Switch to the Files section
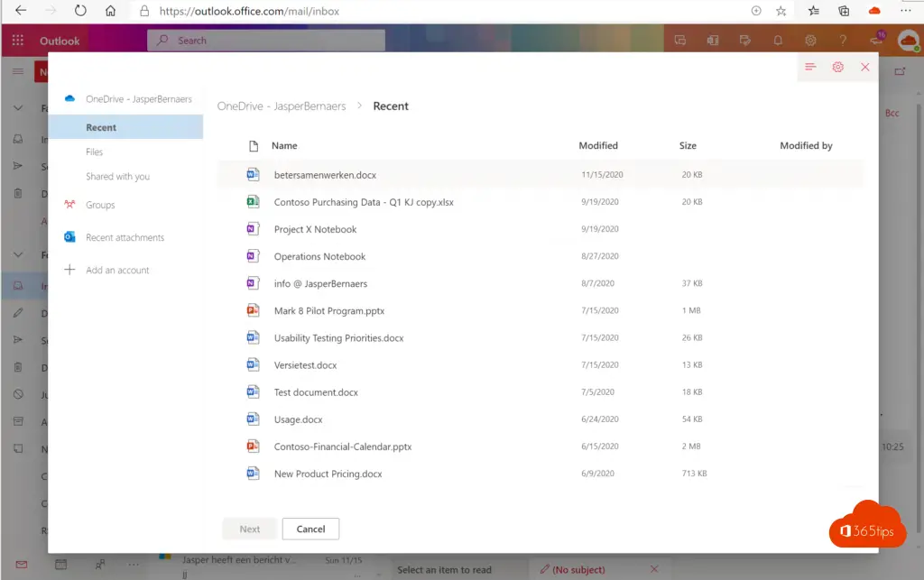The width and height of the screenshot is (924, 580). [x=95, y=152]
